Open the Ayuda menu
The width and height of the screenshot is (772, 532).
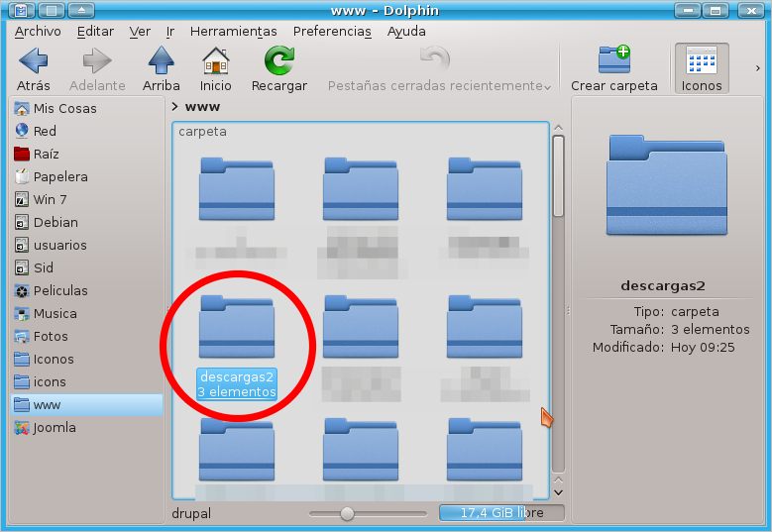406,32
